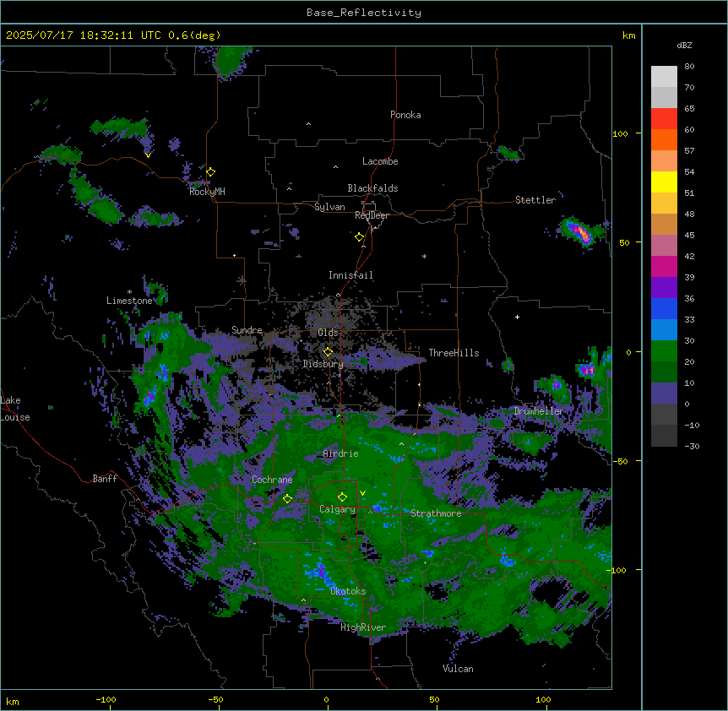
Task: Click the Strathmore label
Action: (x=436, y=513)
